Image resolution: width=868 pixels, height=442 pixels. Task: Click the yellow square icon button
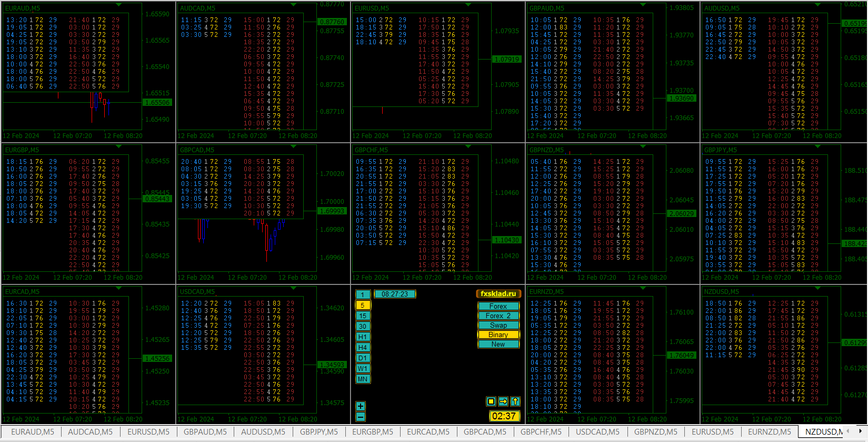pyautogui.click(x=491, y=401)
